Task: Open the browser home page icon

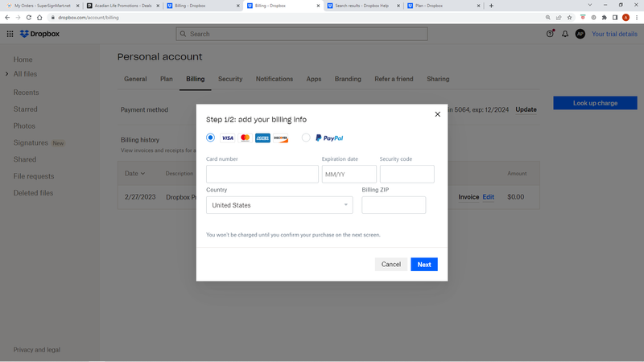Action: click(x=39, y=18)
